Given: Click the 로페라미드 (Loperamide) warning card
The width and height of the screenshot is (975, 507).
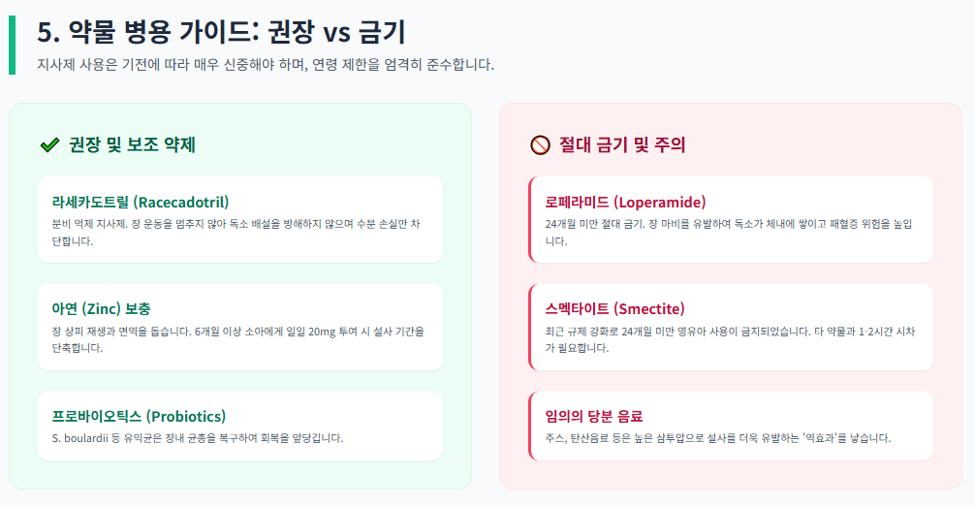Looking at the screenshot, I should [731, 220].
